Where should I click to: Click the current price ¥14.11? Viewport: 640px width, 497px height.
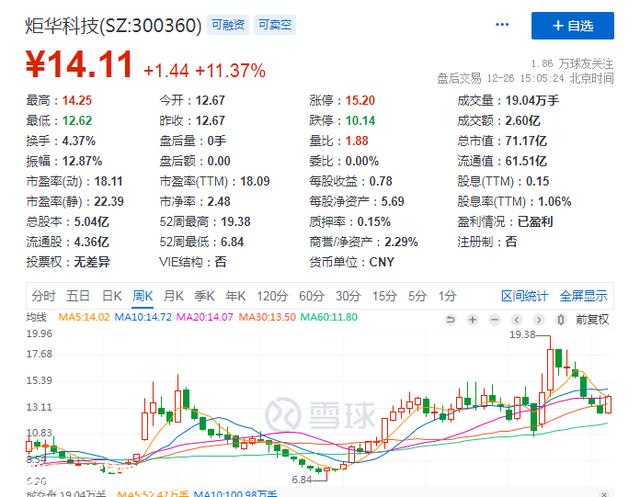click(x=79, y=64)
